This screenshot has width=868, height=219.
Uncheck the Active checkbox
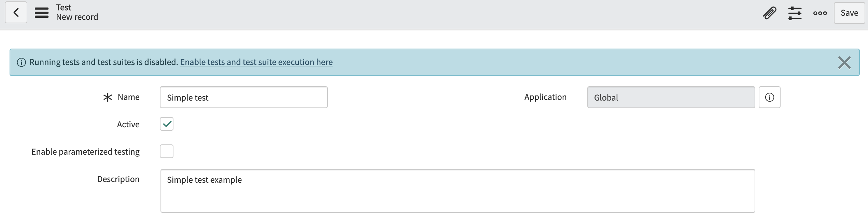[x=167, y=124]
